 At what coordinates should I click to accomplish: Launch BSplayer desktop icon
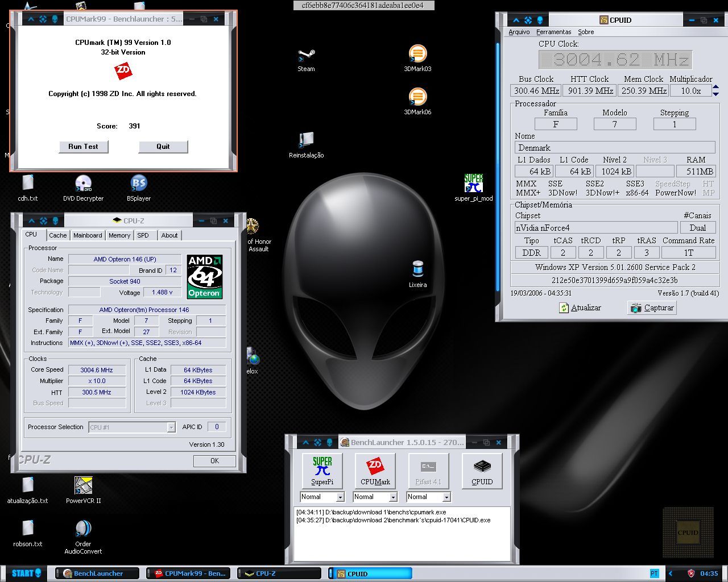coord(139,188)
